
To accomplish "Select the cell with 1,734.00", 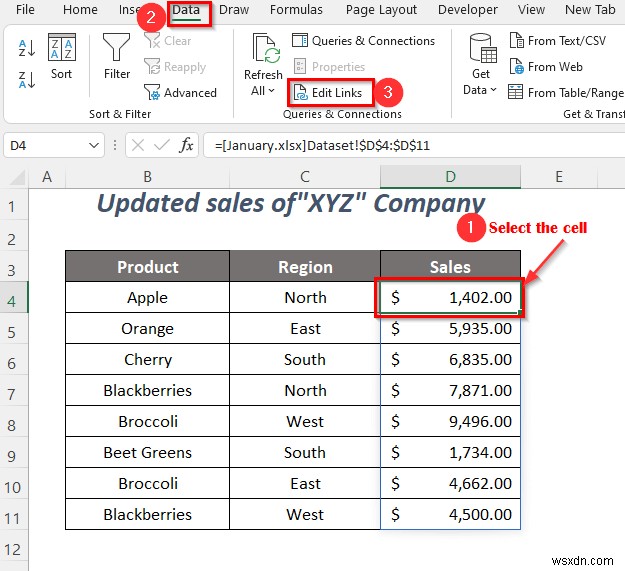I will pos(450,453).
